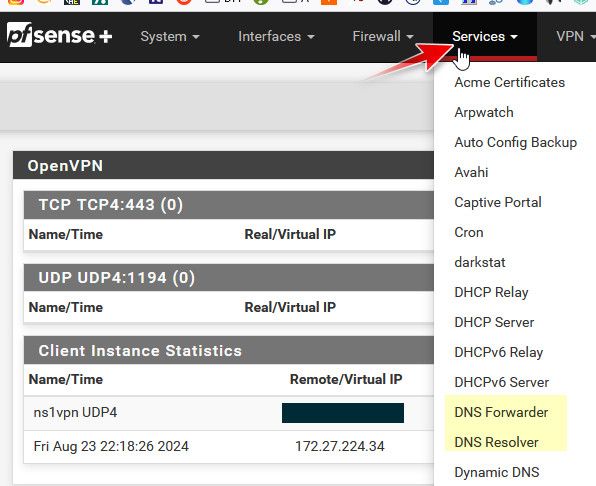Click the Remote/Virtual IP column header
The height and width of the screenshot is (486, 596).
click(x=346, y=379)
